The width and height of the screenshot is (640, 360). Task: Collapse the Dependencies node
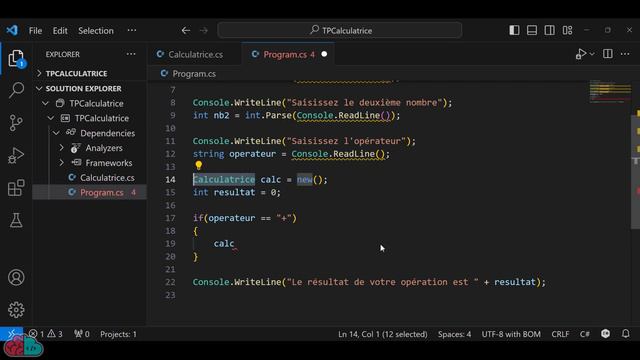tap(56, 133)
